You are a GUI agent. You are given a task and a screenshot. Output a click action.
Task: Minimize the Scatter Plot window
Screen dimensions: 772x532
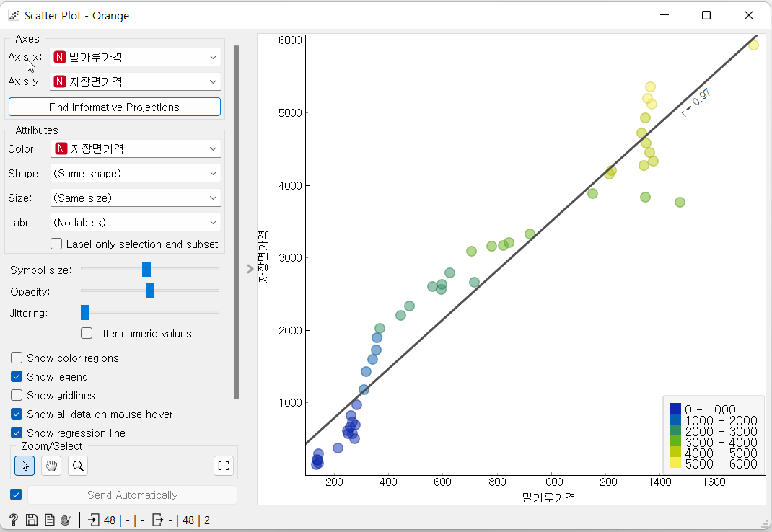click(664, 15)
